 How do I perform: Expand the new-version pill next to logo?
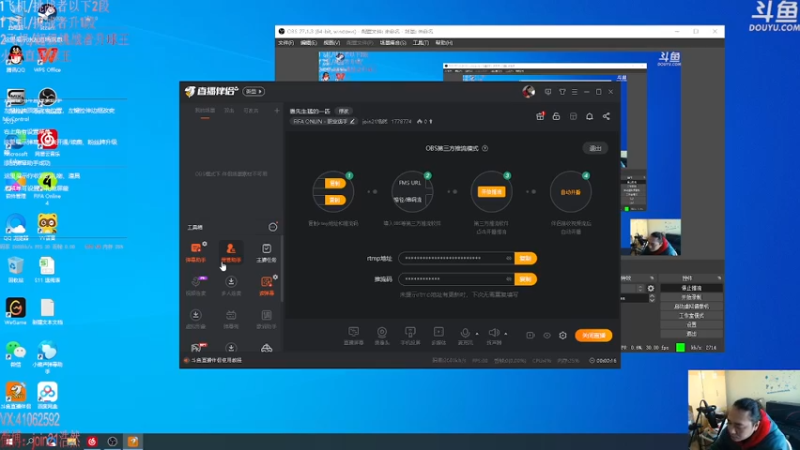254,92
